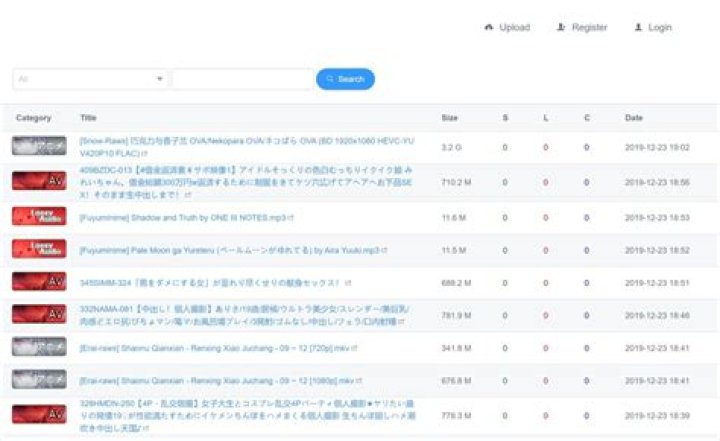Click the AV badge on 345SIMM-324 row

click(39, 281)
